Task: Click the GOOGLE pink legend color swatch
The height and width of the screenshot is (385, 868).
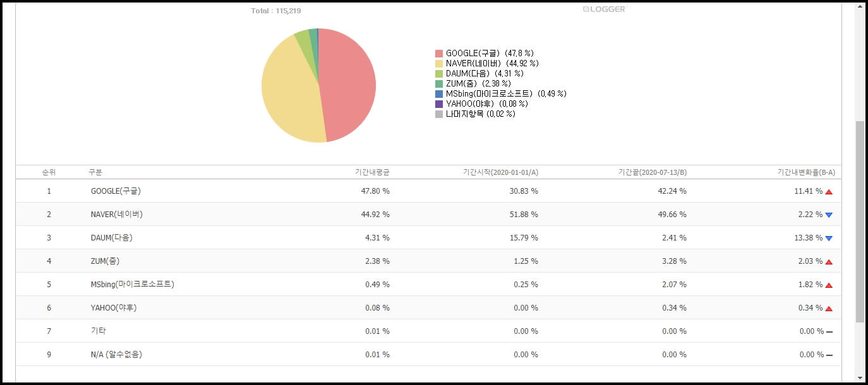Action: click(x=439, y=54)
